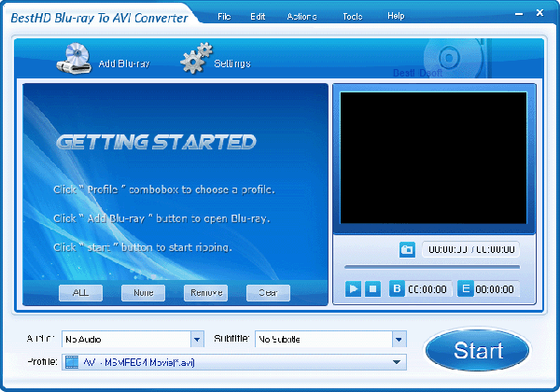Click the snapshot folder icon under the preview
560x392 pixels.
pos(407,249)
